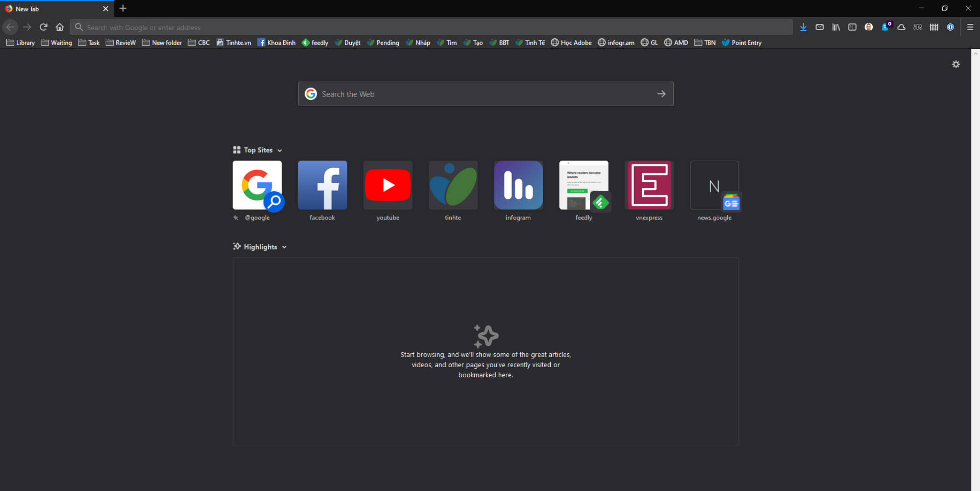Open the hamburger application menu
The height and width of the screenshot is (491, 980).
[x=970, y=27]
